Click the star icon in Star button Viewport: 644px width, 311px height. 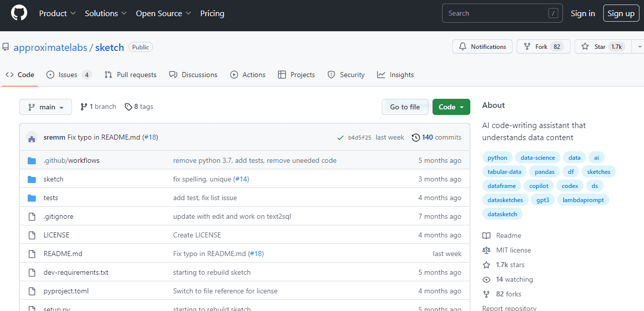click(x=585, y=47)
